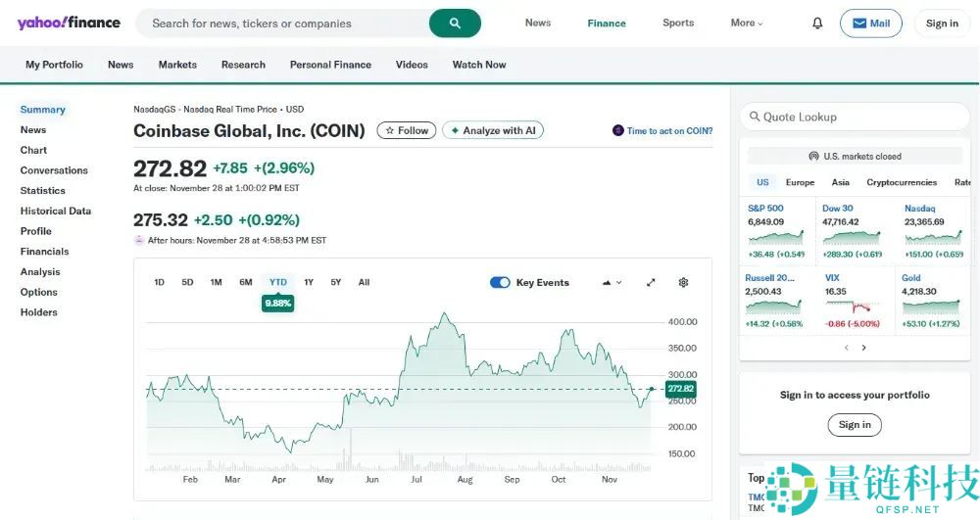Viewport: 980px width, 520px height.
Task: Open the Dow 30 index card
Action: tap(854, 231)
